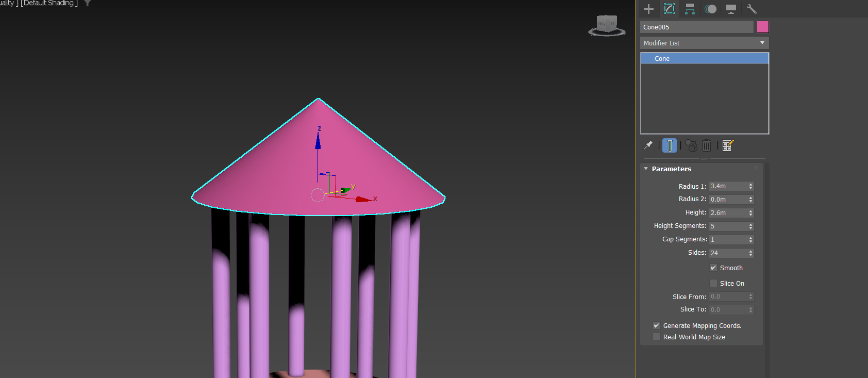868x378 pixels.
Task: Click the Slice To value field
Action: 728,310
